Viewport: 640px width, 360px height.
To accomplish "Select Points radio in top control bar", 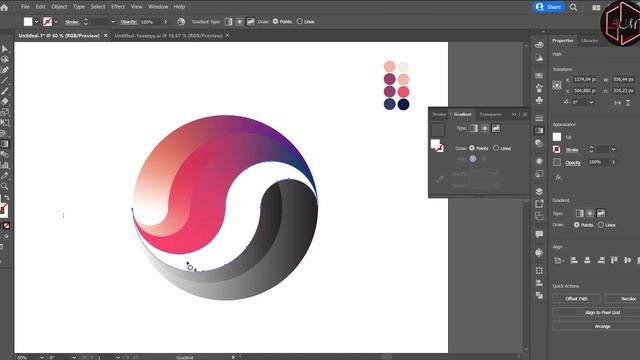I will point(276,22).
